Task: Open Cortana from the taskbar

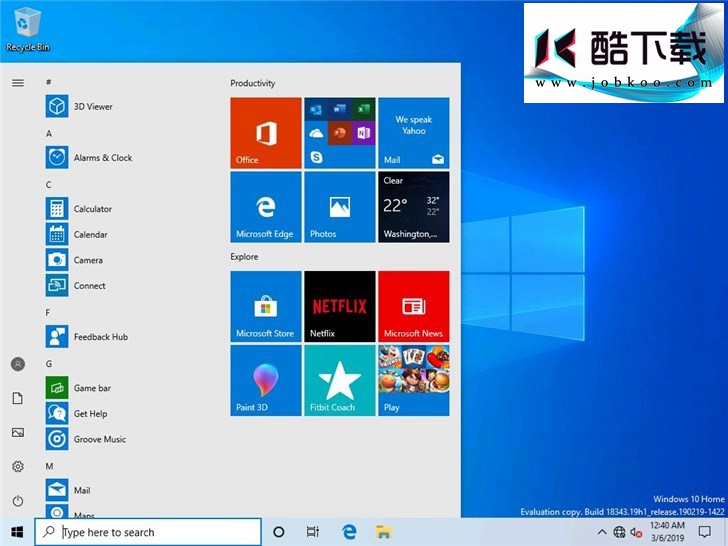Action: point(279,532)
